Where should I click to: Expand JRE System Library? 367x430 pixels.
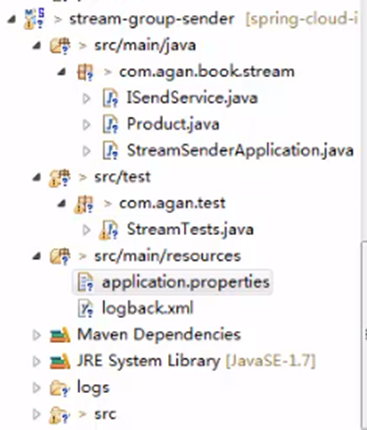(x=37, y=361)
